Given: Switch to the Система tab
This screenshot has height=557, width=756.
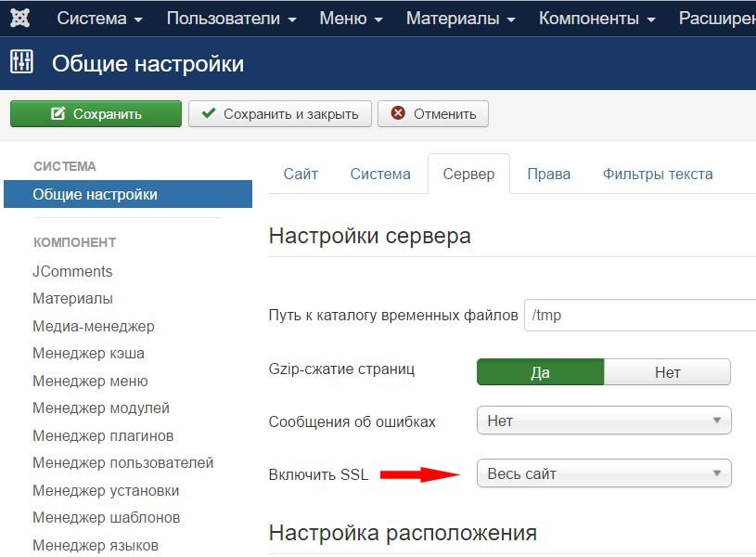Looking at the screenshot, I should [x=380, y=174].
